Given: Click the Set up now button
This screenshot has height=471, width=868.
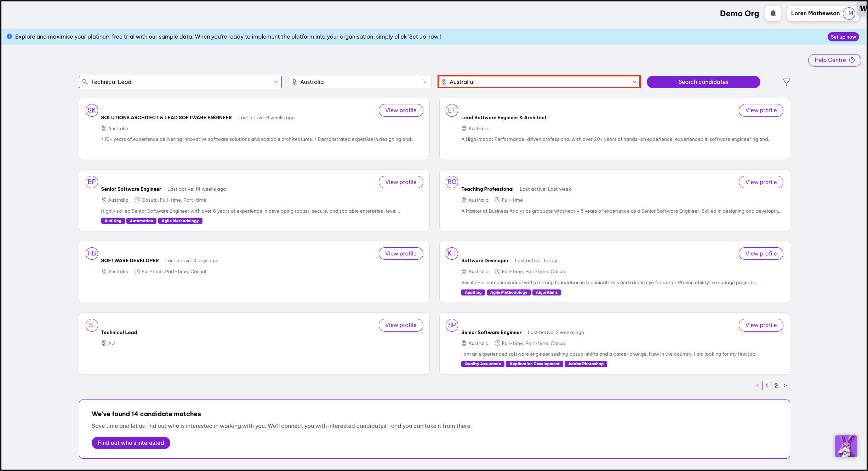Looking at the screenshot, I should [x=843, y=37].
